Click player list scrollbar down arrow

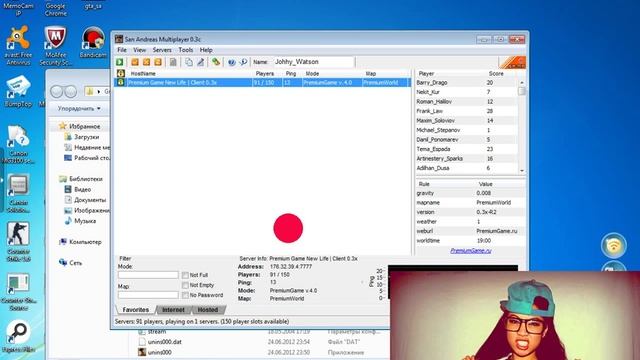pos(522,171)
